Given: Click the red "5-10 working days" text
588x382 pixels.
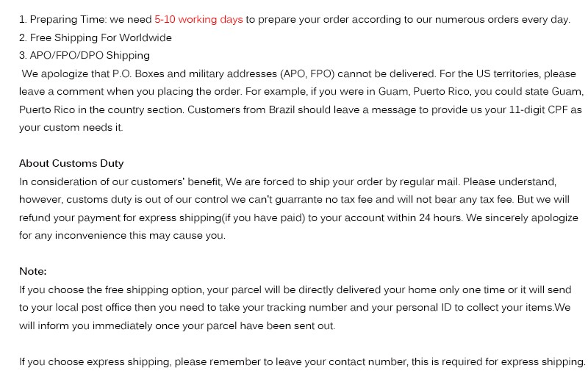Looking at the screenshot, I should tap(198, 20).
